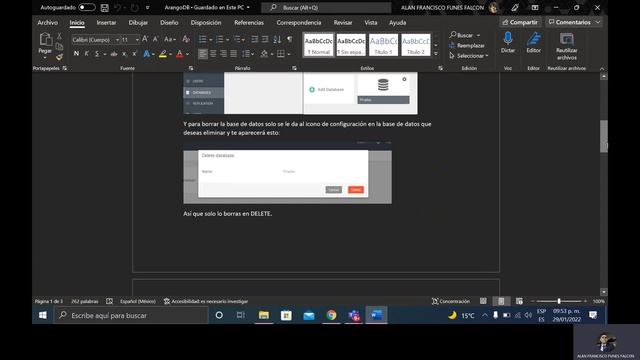Click the Compartir button
Screen dimensions: 640x360
[520, 22]
